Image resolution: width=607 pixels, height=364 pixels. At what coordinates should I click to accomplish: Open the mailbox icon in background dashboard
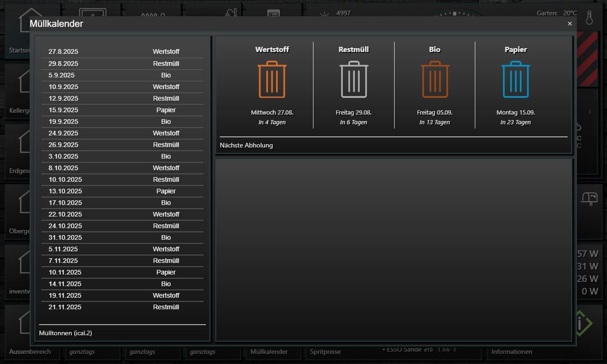pos(589,199)
